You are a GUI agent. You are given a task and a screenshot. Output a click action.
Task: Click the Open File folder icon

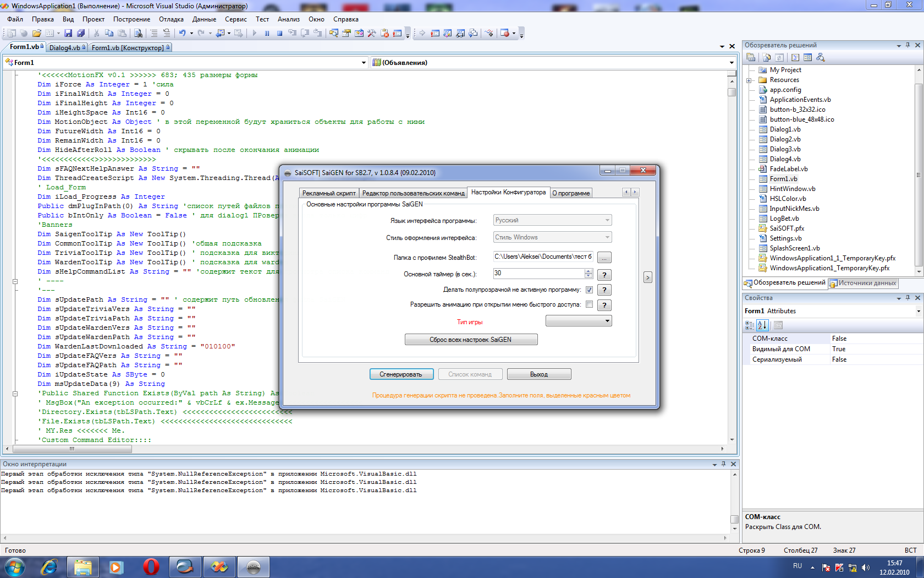coord(37,33)
